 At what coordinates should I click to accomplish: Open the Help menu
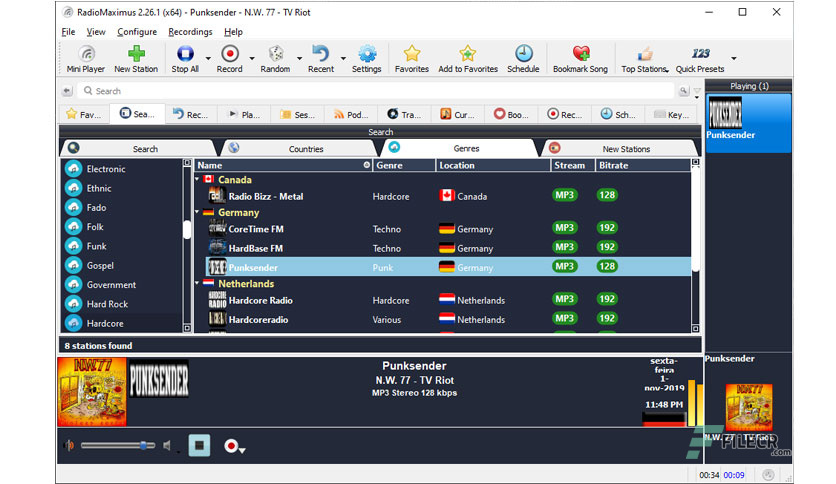[x=233, y=32]
